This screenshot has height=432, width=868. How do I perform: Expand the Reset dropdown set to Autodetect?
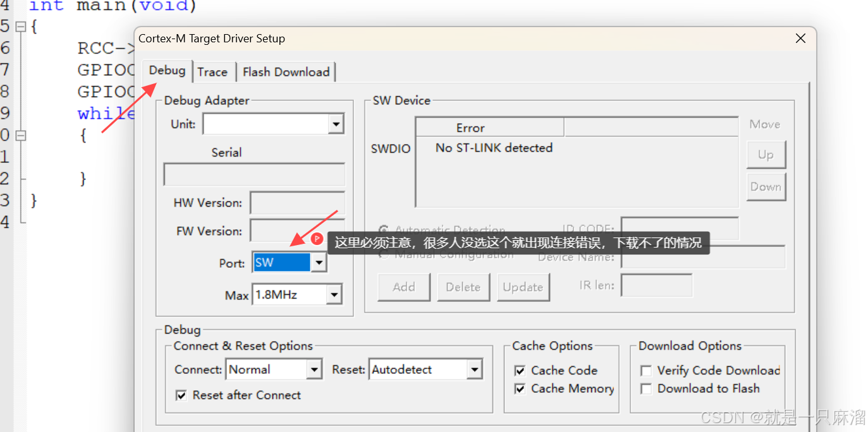click(475, 369)
